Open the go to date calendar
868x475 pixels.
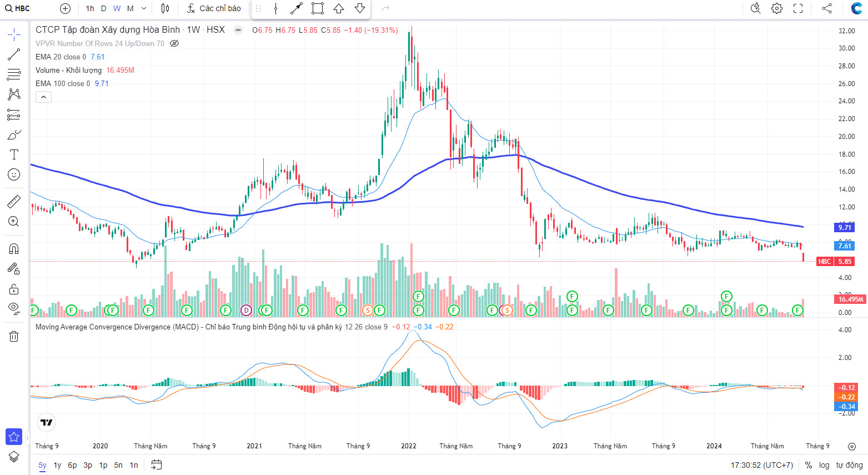point(157,465)
